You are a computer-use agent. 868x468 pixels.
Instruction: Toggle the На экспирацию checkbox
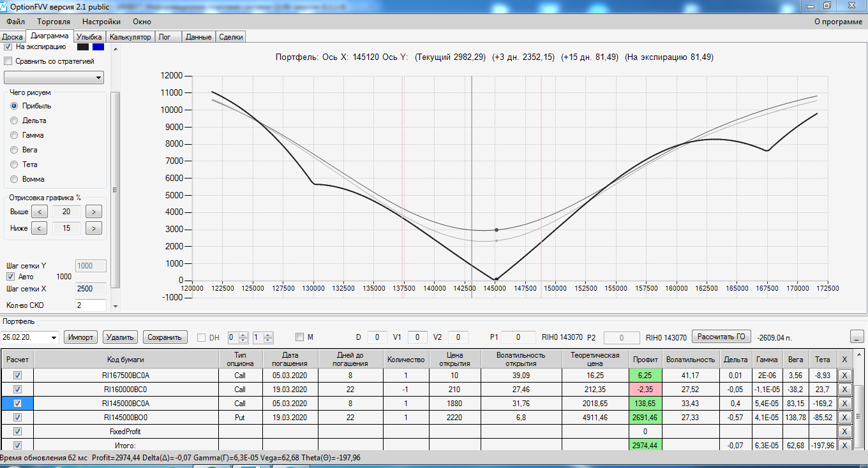point(8,47)
